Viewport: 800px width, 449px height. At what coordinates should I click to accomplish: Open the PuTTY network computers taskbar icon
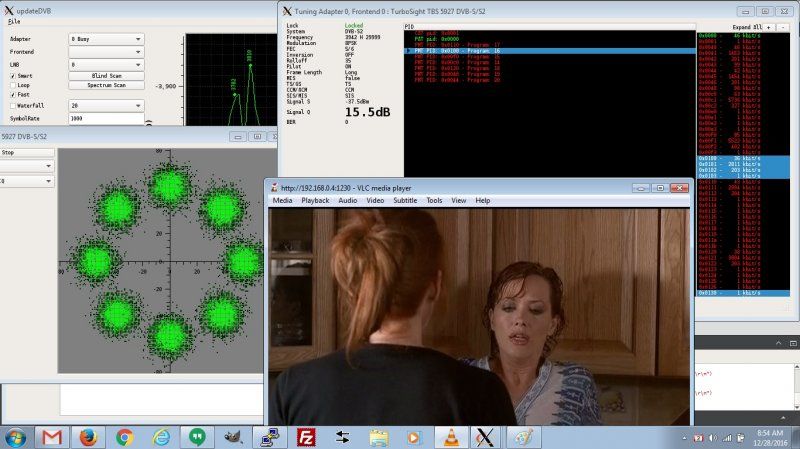pos(269,438)
